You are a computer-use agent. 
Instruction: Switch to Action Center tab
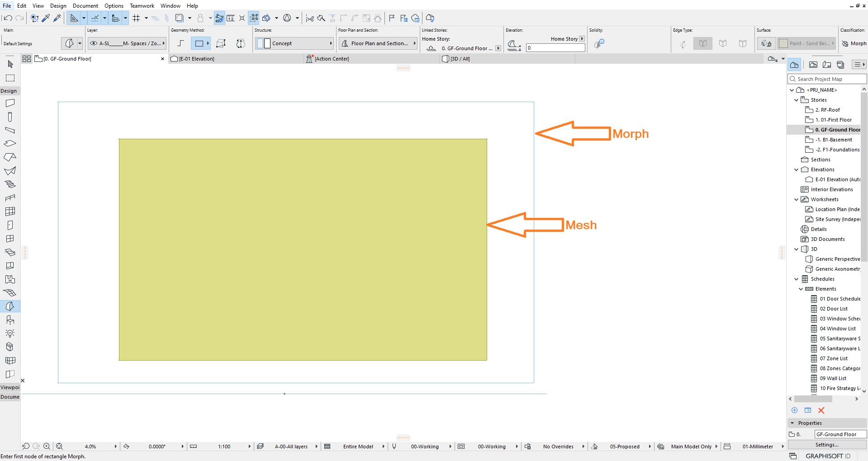click(x=372, y=59)
